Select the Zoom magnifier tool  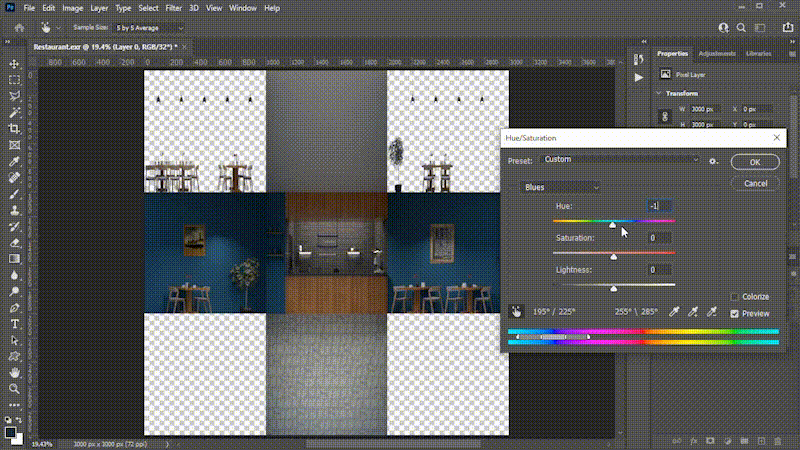[14, 388]
